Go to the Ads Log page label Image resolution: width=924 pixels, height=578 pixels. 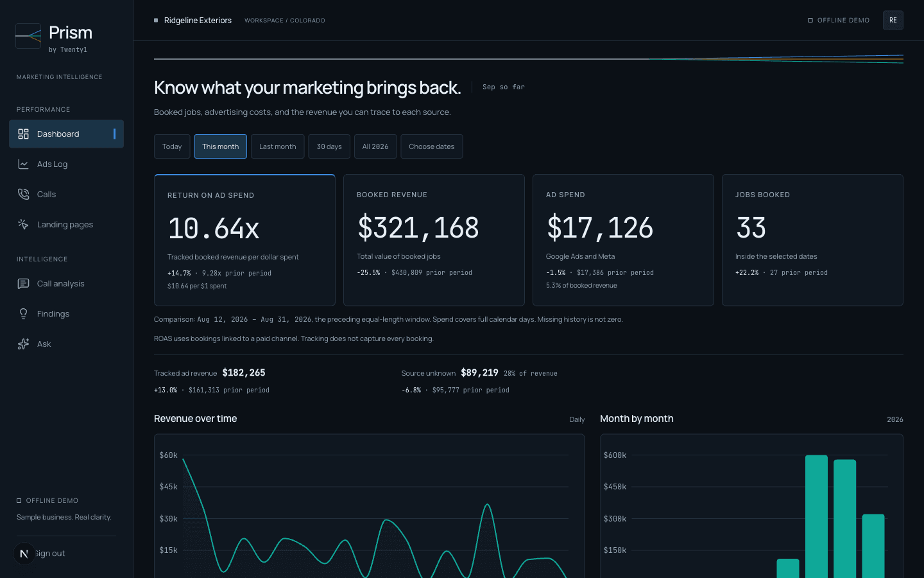click(53, 164)
